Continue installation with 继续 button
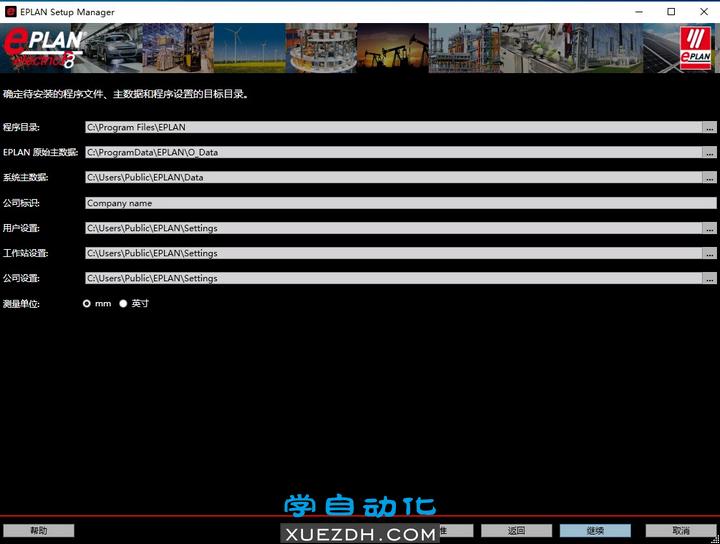 595,531
